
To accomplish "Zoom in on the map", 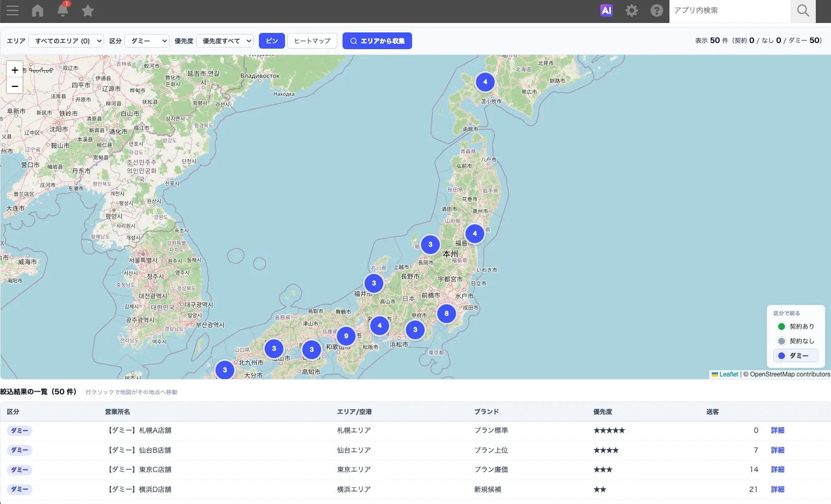I will (x=15, y=70).
